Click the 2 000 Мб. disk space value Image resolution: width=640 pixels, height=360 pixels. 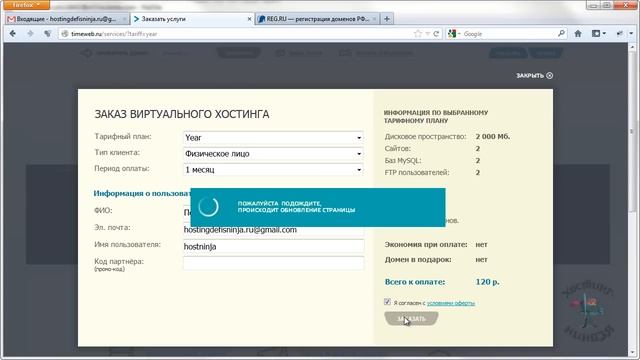pyautogui.click(x=493, y=136)
